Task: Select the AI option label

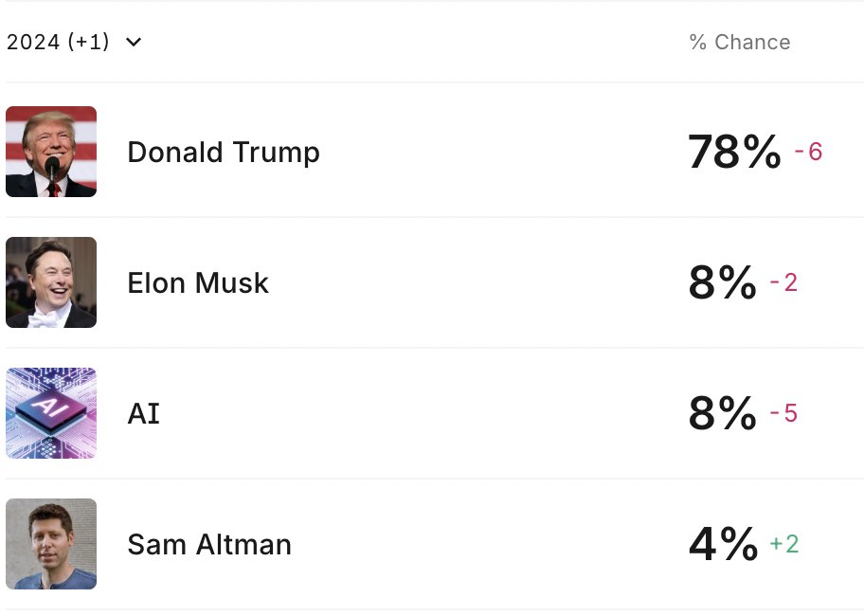Action: click(x=144, y=414)
